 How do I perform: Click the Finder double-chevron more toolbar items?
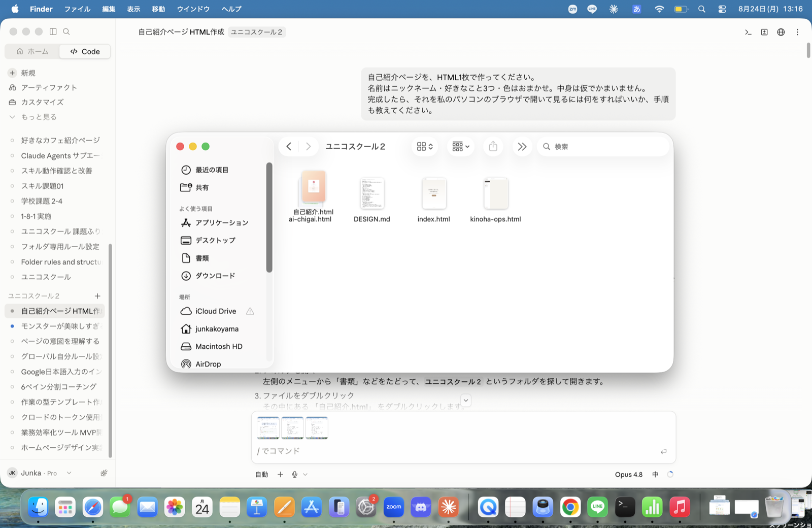click(x=522, y=147)
